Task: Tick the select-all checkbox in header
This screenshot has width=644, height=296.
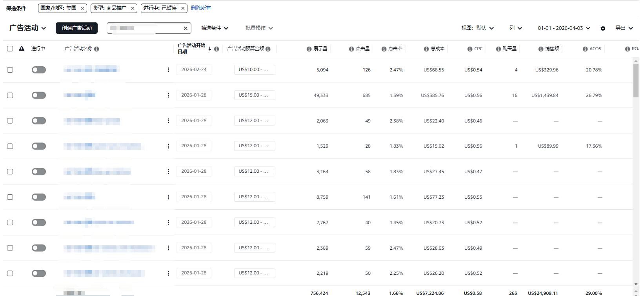Action: [10, 49]
